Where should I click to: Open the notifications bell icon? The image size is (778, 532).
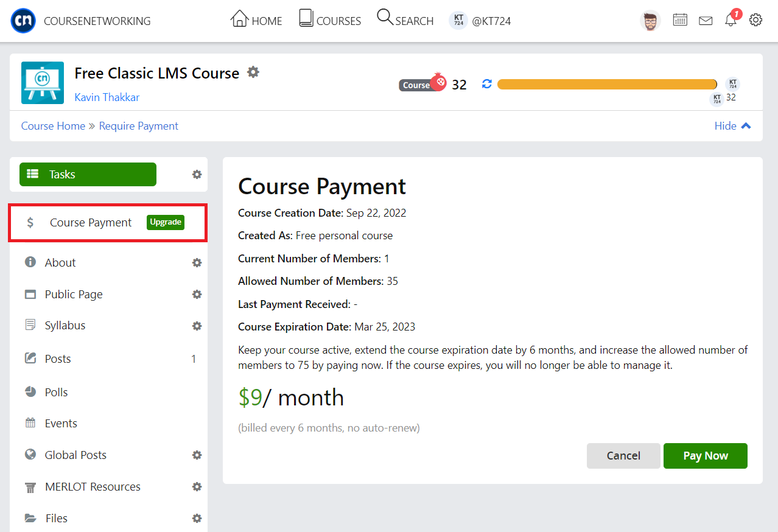tap(731, 20)
